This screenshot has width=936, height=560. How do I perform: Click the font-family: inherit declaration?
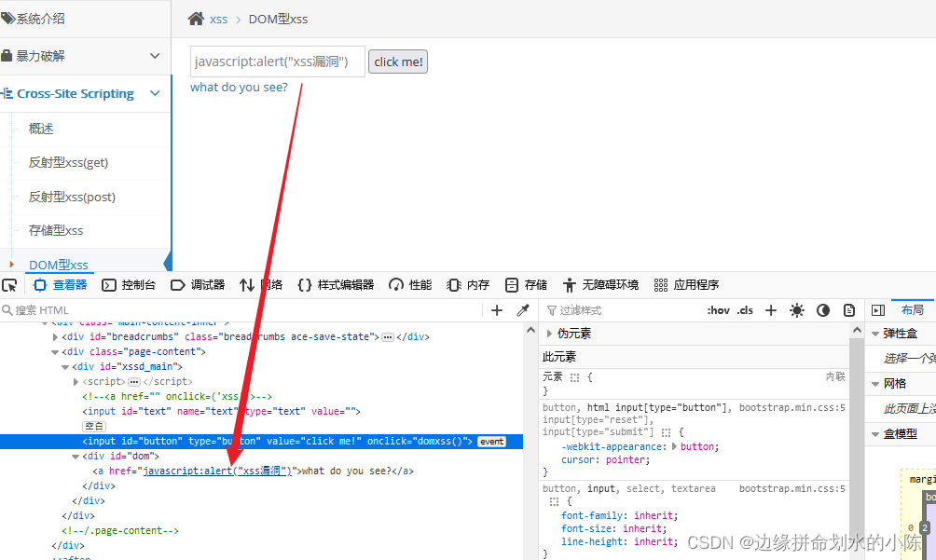click(620, 515)
